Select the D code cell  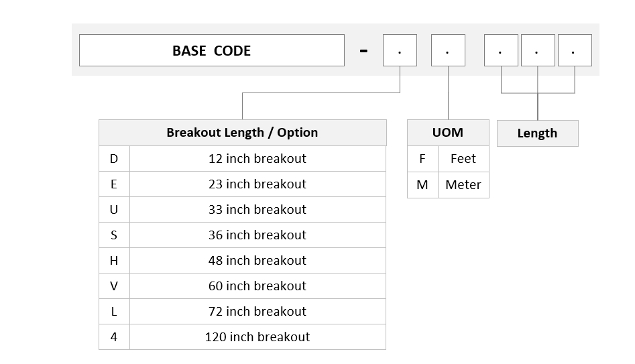coord(114,158)
